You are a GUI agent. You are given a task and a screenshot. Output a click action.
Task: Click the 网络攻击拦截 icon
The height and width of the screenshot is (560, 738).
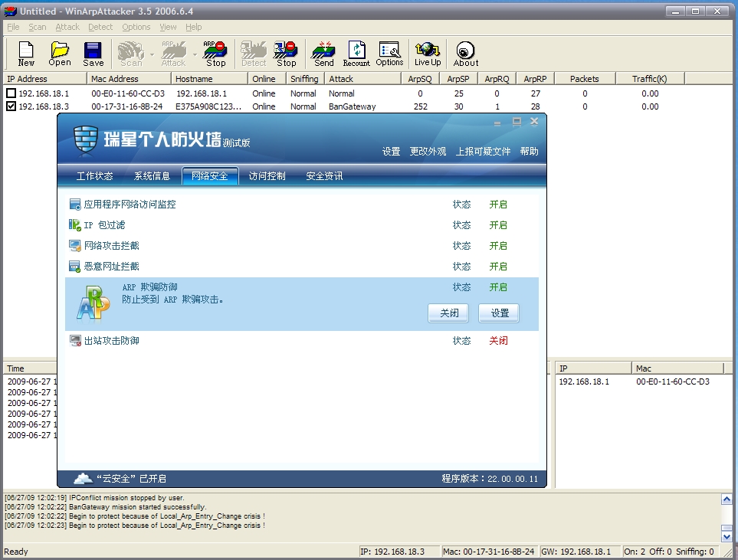pyautogui.click(x=75, y=246)
